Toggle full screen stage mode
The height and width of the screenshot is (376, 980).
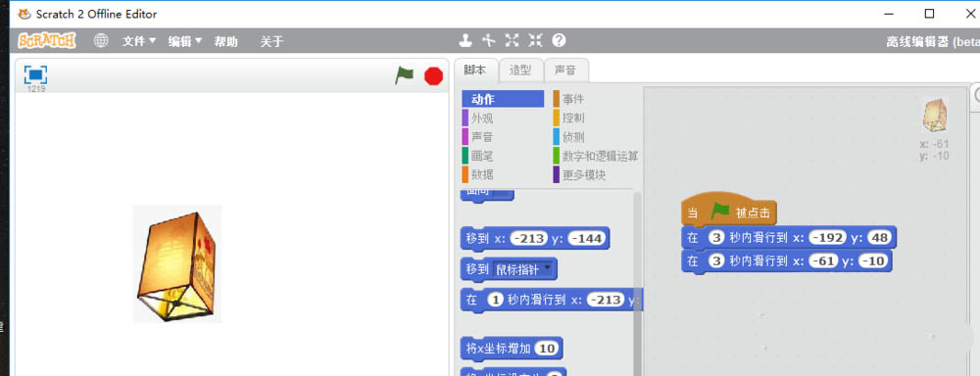pos(35,75)
